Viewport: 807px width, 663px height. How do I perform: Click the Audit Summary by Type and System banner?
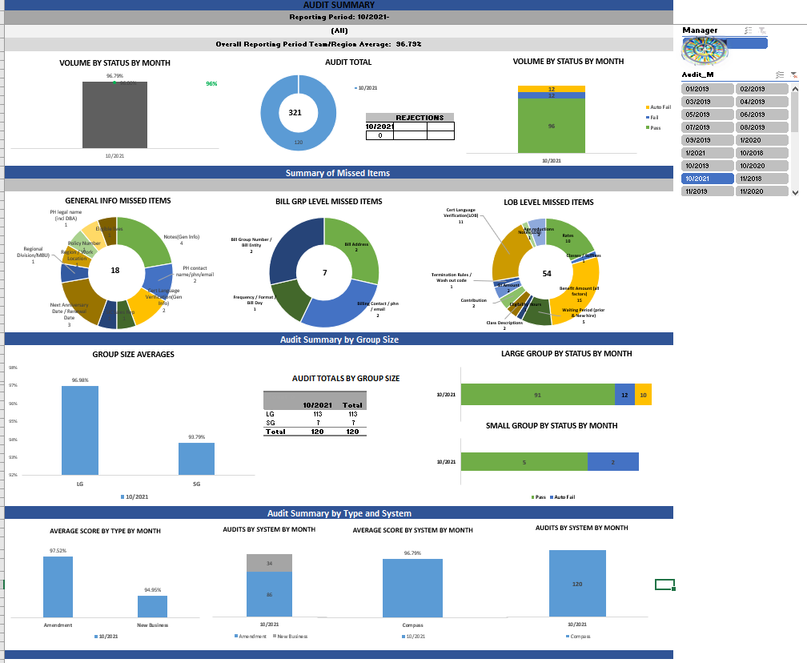click(x=339, y=513)
